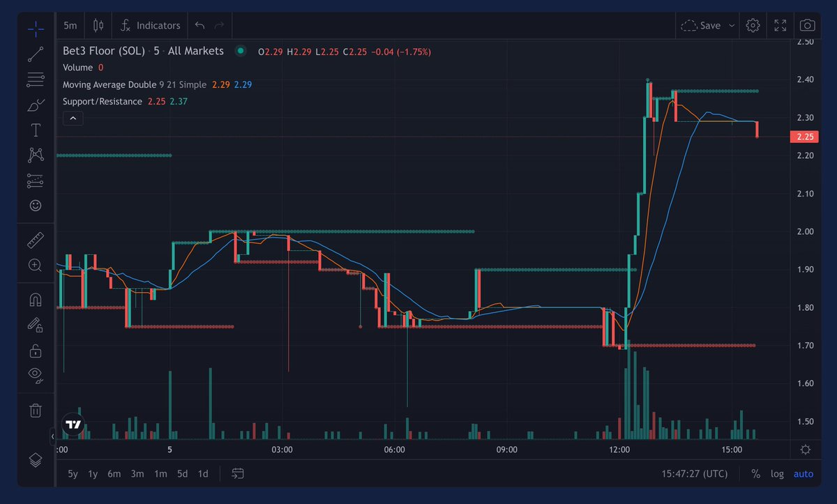Toggle lock all drawing tools

pos(36,350)
